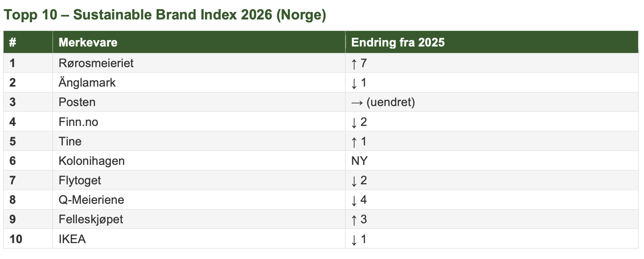The image size is (644, 259).
Task: Click the Felleskjøpet brand cell
Action: [x=91, y=219]
